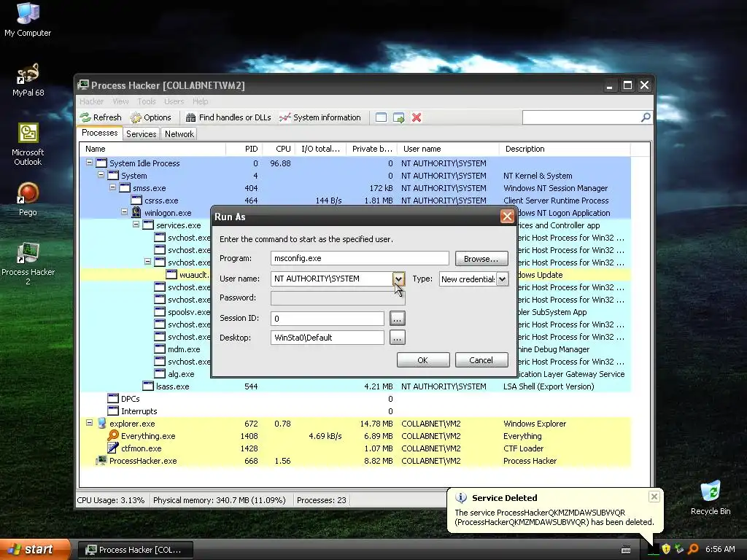
Task: Sort by the Name column header
Action: pos(152,149)
